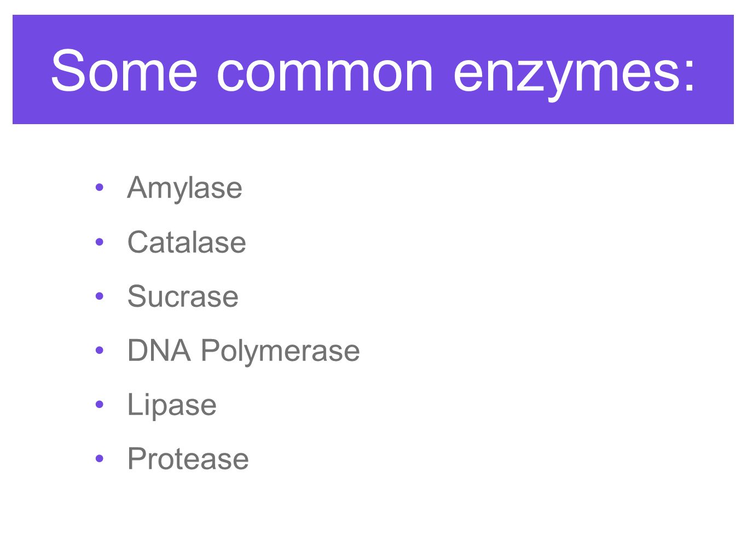Click the bullet point before Amylase
This screenshot has width=747, height=560.
pos(99,188)
